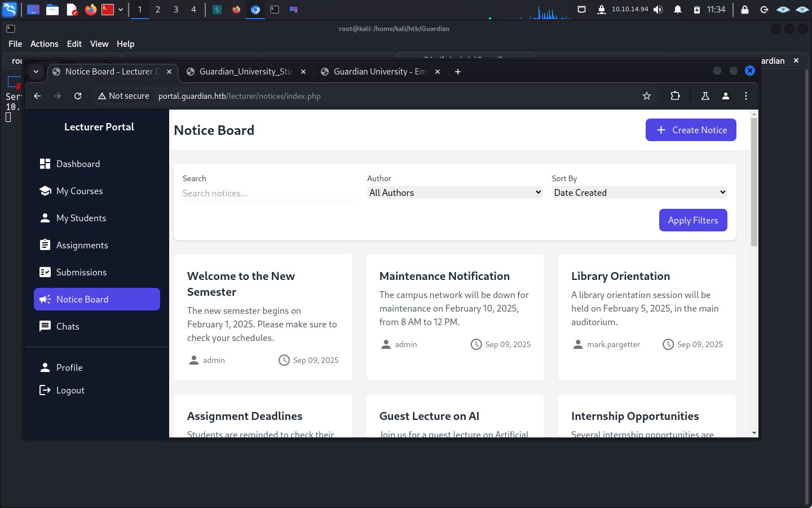
Task: View Submissions in the sidebar
Action: tap(97, 272)
